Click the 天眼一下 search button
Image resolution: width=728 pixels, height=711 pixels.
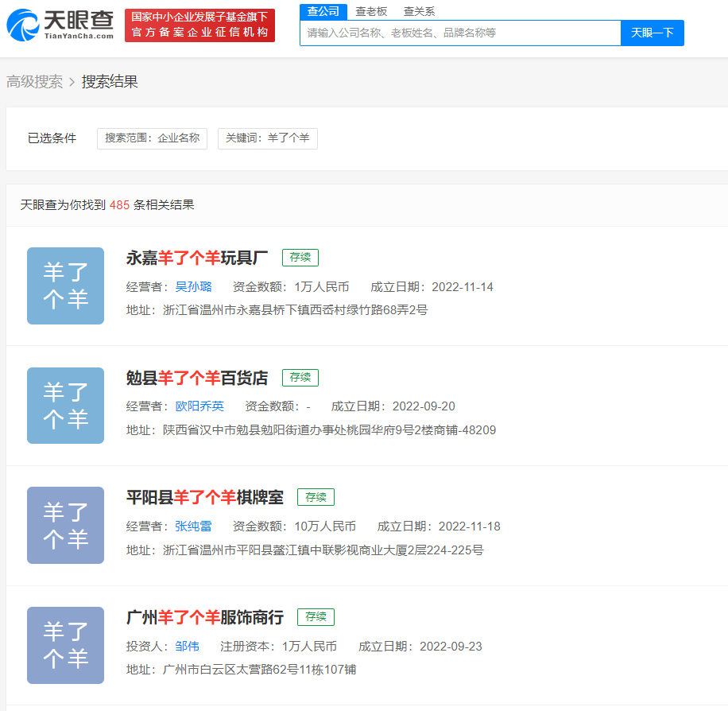pos(652,33)
